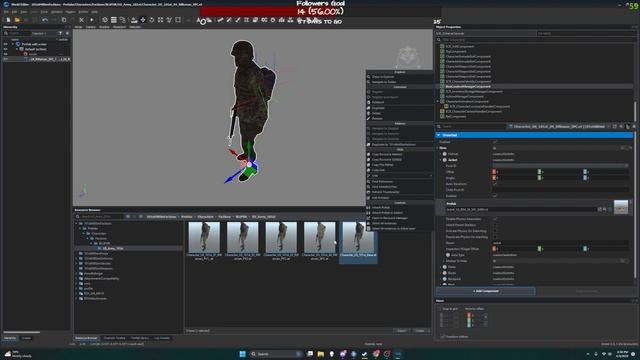The width and height of the screenshot is (640, 360).
Task: Click the Prefabs breadcrumb in the path bar
Action: point(187,217)
